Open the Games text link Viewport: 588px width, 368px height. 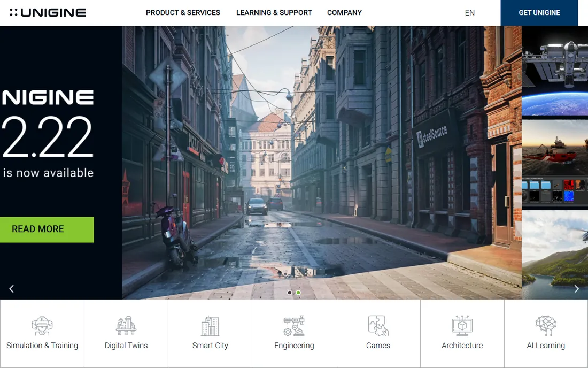pyautogui.click(x=378, y=346)
